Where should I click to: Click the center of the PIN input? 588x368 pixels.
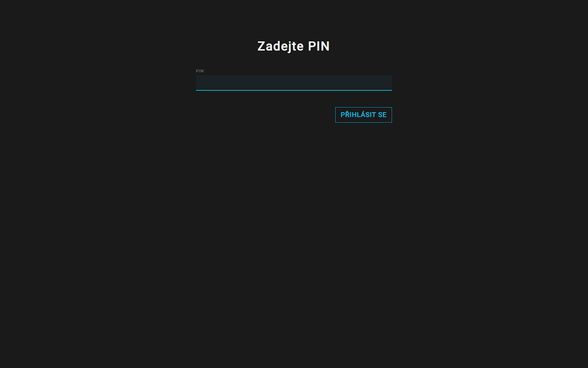coord(294,83)
